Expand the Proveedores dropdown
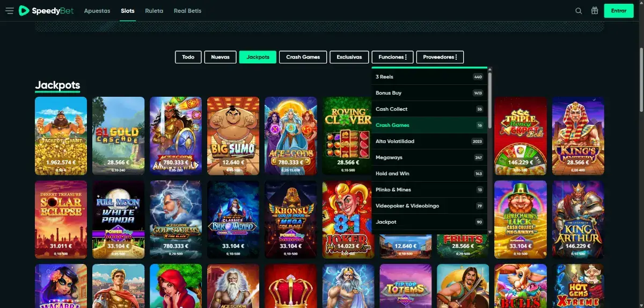Screen dimensions: 644x308 point(440,57)
